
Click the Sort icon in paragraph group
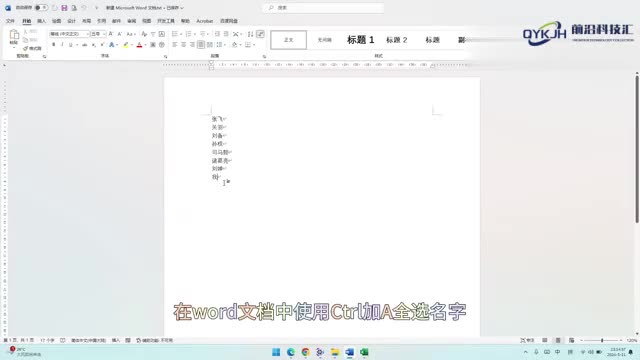coord(250,34)
